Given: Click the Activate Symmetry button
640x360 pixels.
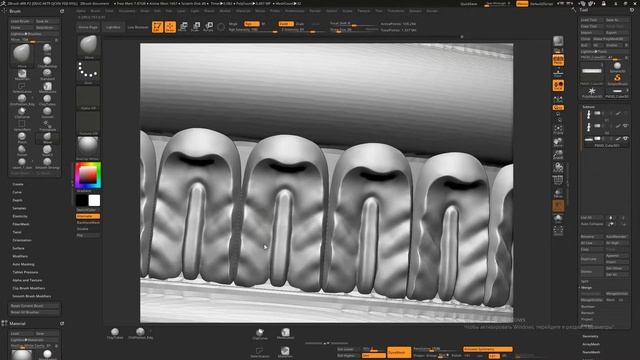Looking at the screenshot, I should (x=487, y=349).
